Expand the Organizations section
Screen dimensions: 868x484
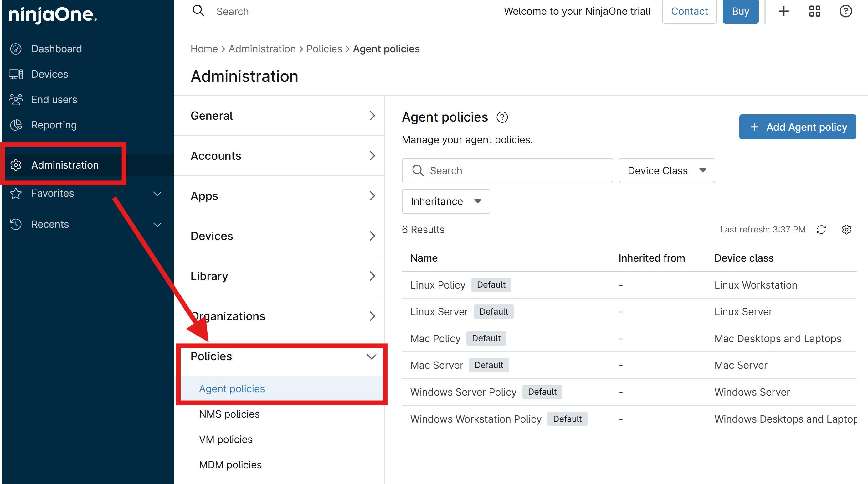click(x=279, y=316)
